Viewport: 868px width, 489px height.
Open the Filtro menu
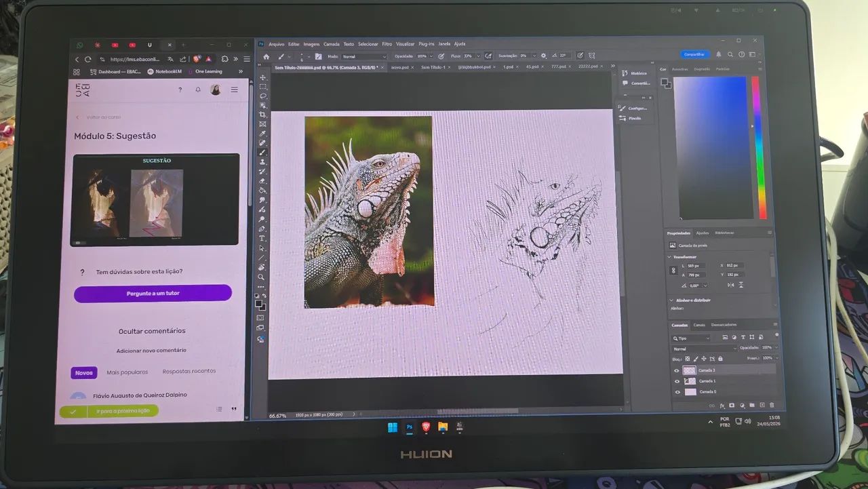point(387,44)
